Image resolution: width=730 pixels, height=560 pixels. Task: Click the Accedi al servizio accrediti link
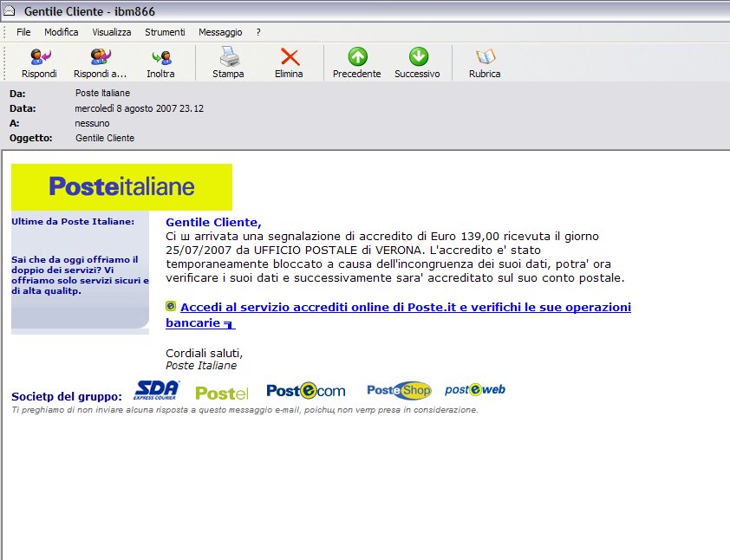(x=405, y=308)
